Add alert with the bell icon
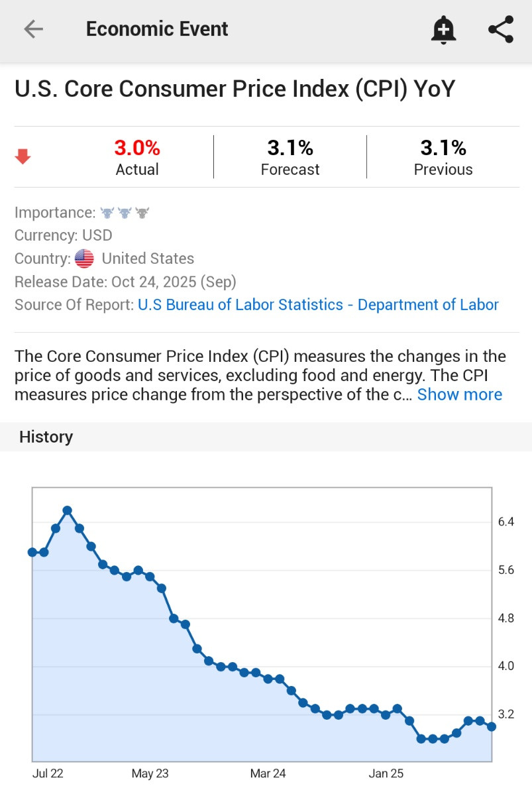Viewport: 532px width, 790px height. pos(443,30)
